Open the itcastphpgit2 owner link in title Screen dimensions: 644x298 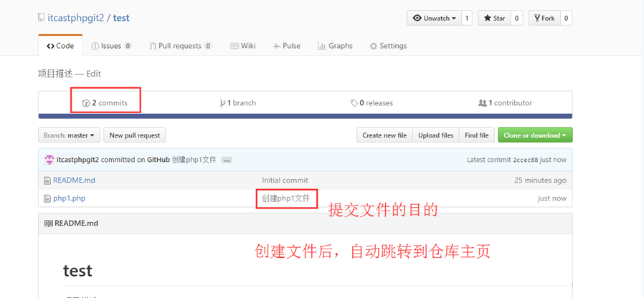[x=75, y=18]
